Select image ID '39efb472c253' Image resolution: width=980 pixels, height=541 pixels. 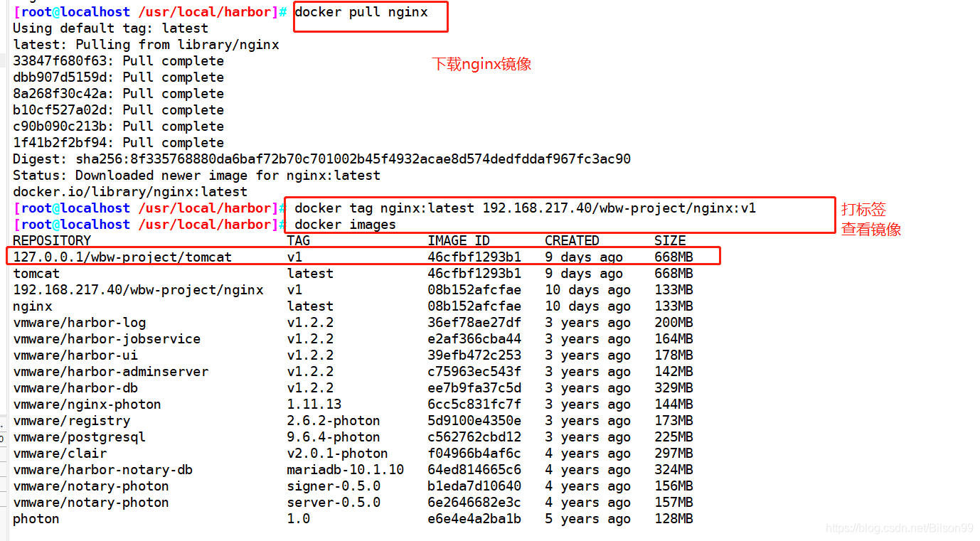click(474, 355)
